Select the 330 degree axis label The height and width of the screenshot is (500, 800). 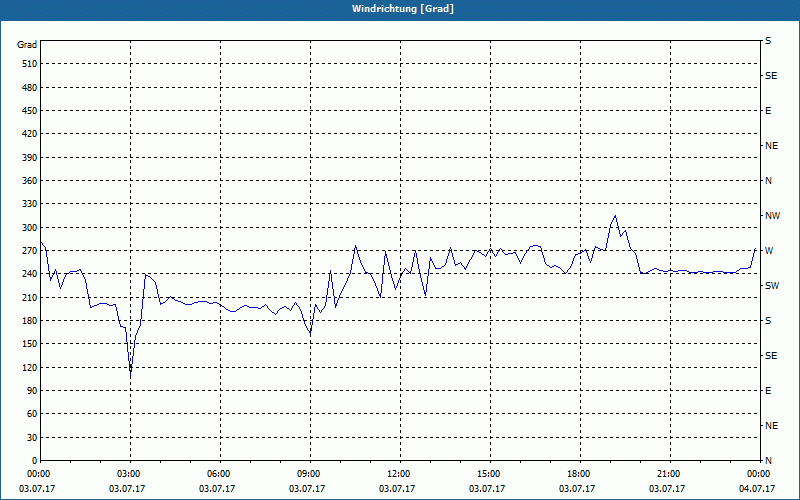(x=30, y=204)
